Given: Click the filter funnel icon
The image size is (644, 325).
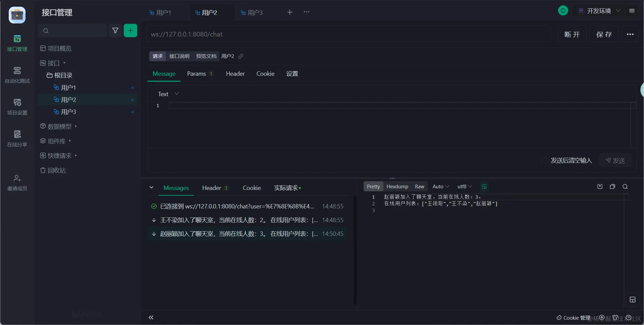Looking at the screenshot, I should coord(115,30).
